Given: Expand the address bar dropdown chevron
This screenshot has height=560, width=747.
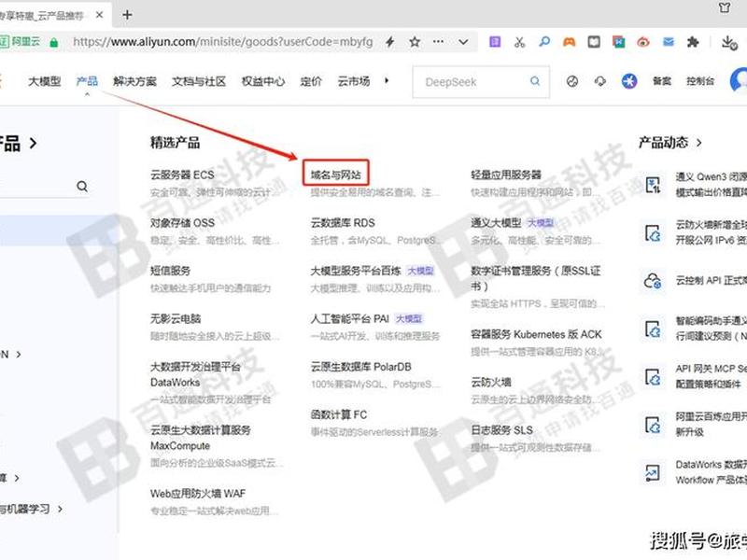Looking at the screenshot, I should click(x=463, y=42).
